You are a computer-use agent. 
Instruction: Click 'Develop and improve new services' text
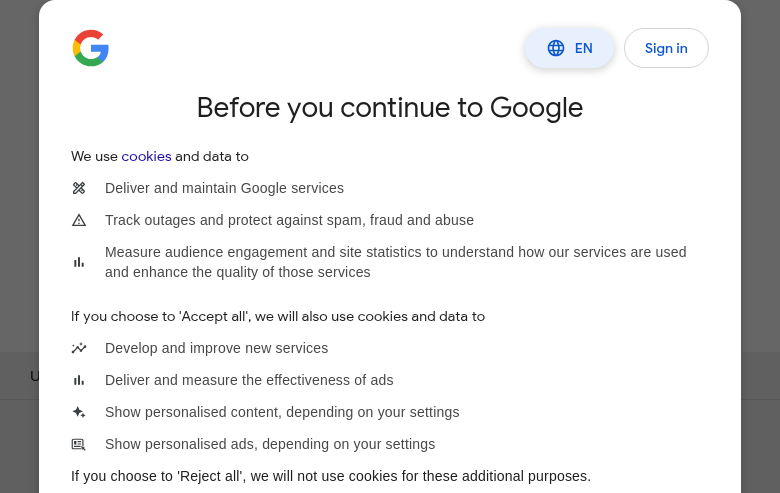[216, 348]
